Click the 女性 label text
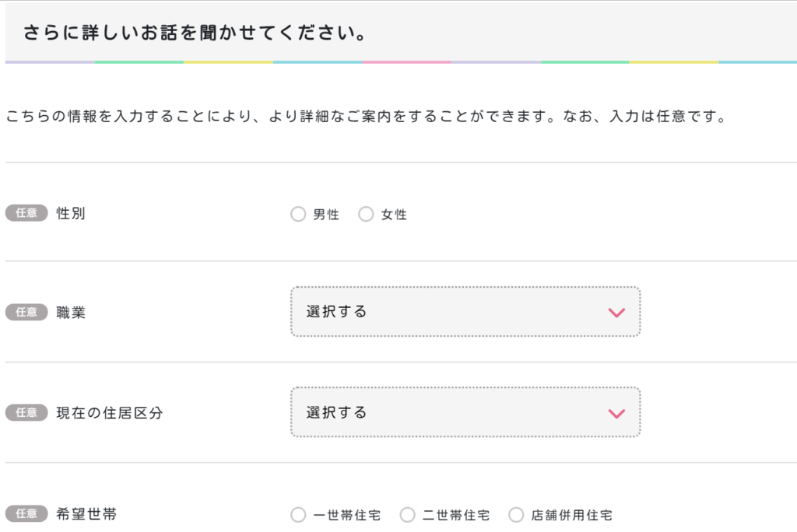The image size is (797, 532). click(394, 215)
